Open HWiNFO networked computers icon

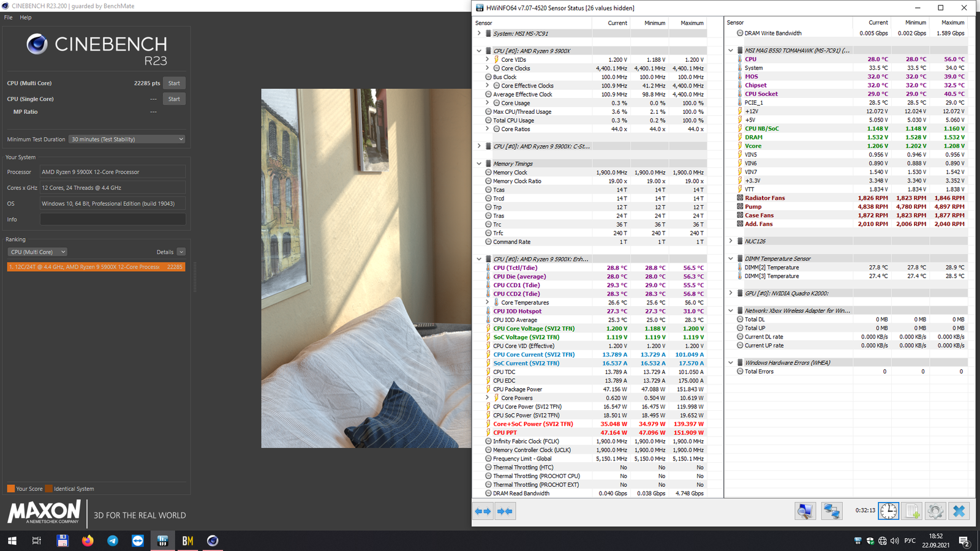[831, 511]
